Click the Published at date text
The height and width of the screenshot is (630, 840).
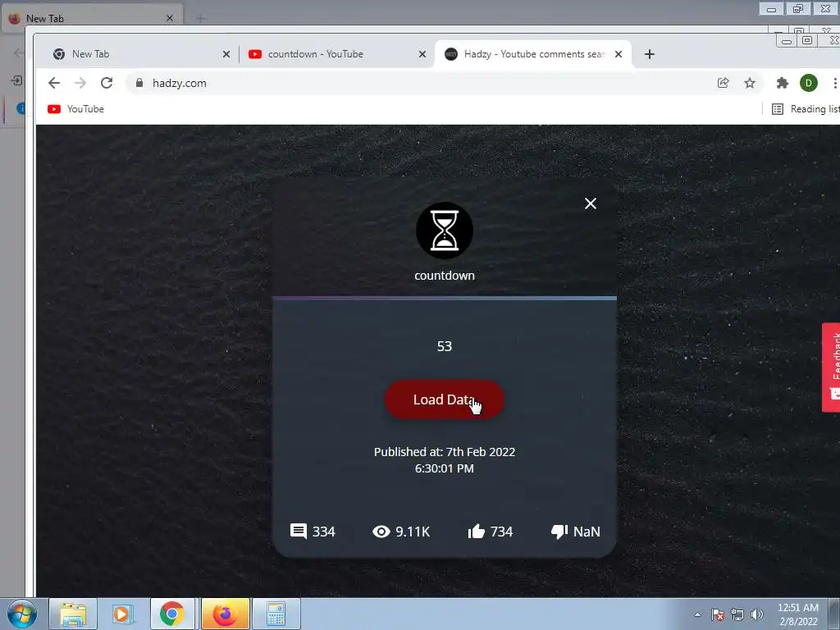point(444,452)
